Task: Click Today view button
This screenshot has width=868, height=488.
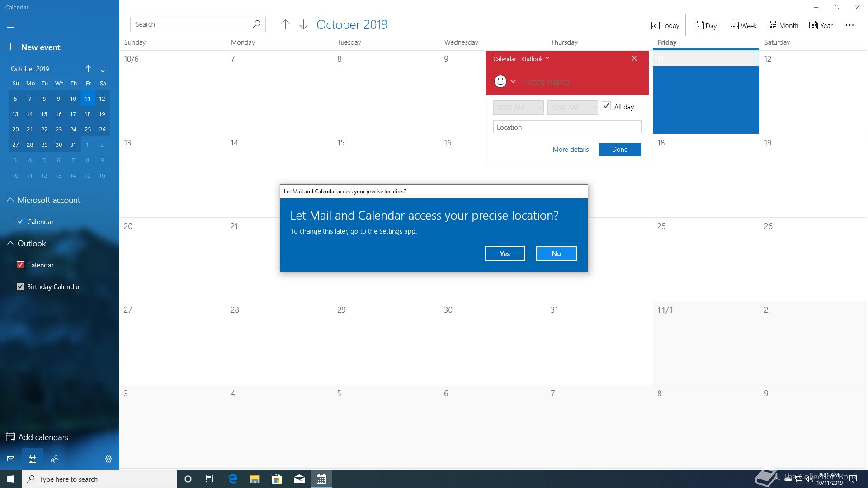Action: pyautogui.click(x=665, y=25)
